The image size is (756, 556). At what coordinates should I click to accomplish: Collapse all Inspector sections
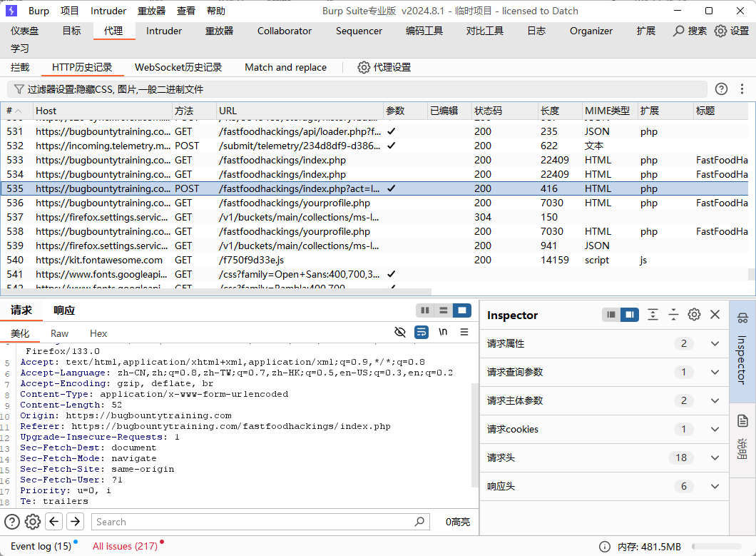click(x=673, y=315)
